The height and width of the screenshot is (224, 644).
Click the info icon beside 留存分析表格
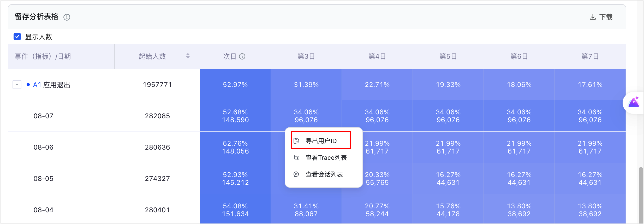67,17
